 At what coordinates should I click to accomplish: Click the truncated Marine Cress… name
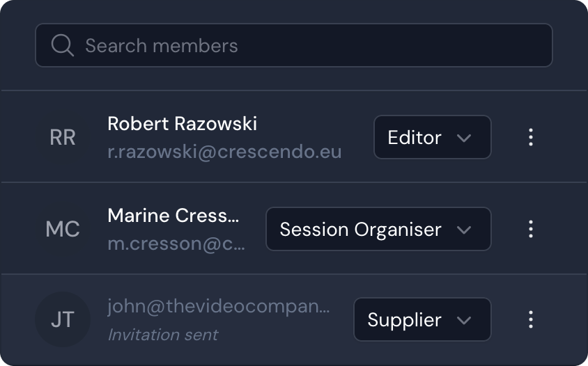tap(173, 216)
